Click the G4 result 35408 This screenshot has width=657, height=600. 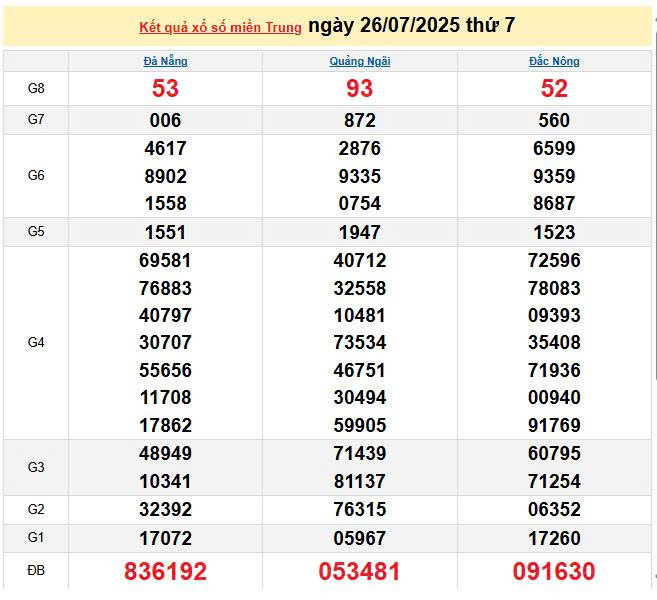point(554,342)
